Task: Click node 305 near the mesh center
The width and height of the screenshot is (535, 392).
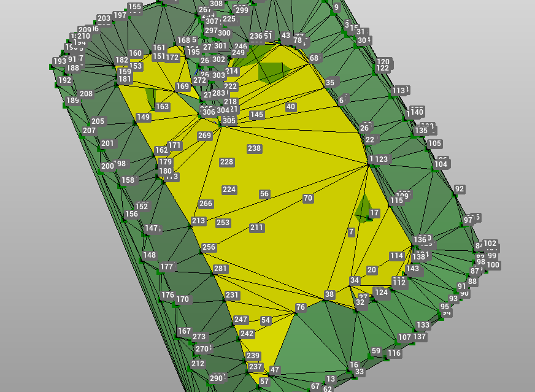Action: click(229, 121)
